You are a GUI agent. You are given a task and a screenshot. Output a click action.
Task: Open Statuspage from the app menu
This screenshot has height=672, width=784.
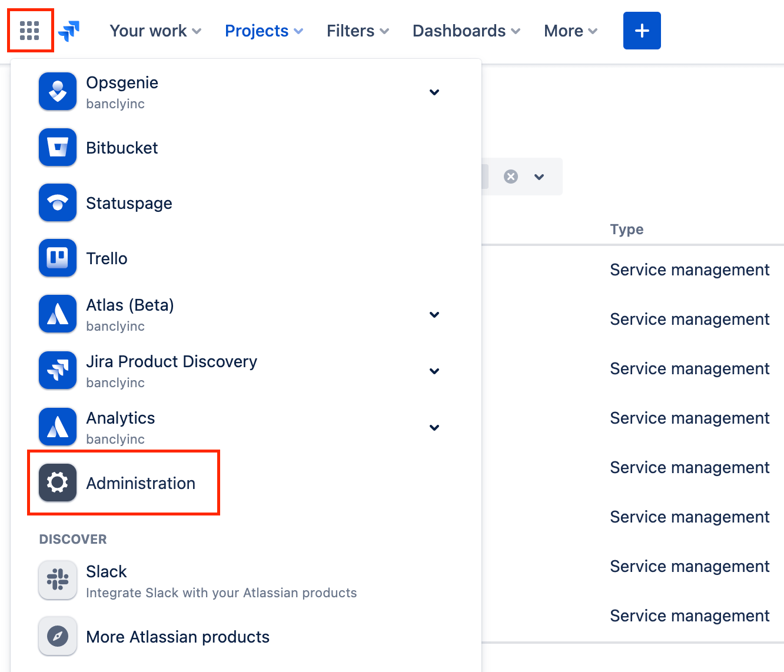57,202
